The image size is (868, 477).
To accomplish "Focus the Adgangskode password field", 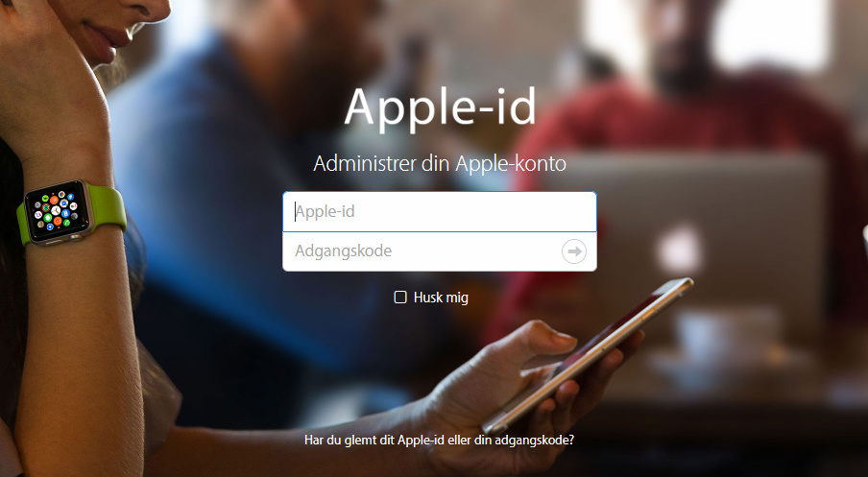I will point(440,251).
